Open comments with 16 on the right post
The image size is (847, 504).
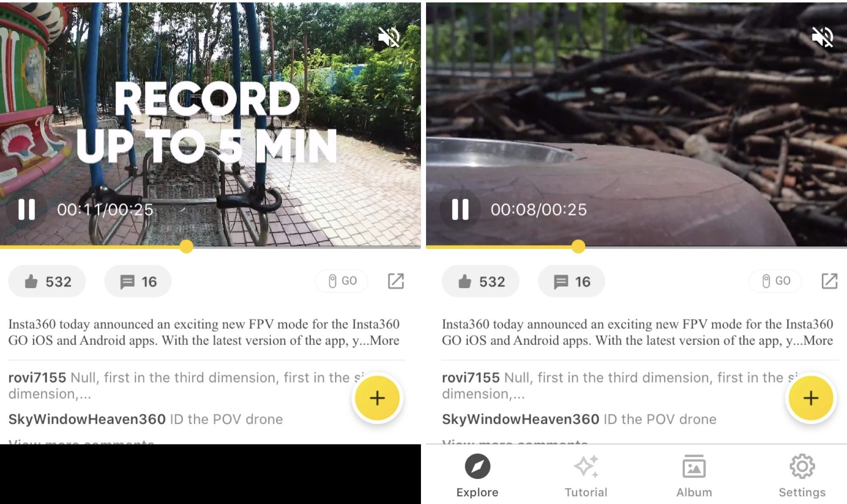pyautogui.click(x=572, y=281)
